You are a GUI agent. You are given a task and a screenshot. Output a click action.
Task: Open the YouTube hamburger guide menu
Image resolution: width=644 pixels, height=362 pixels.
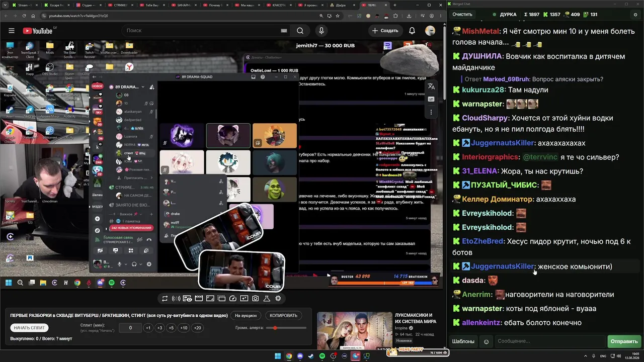tap(12, 31)
